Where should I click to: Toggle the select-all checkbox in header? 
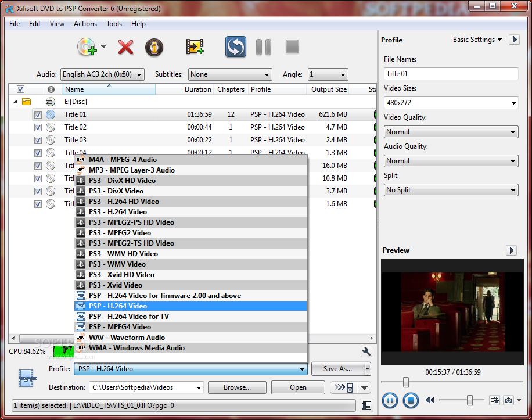pos(21,89)
